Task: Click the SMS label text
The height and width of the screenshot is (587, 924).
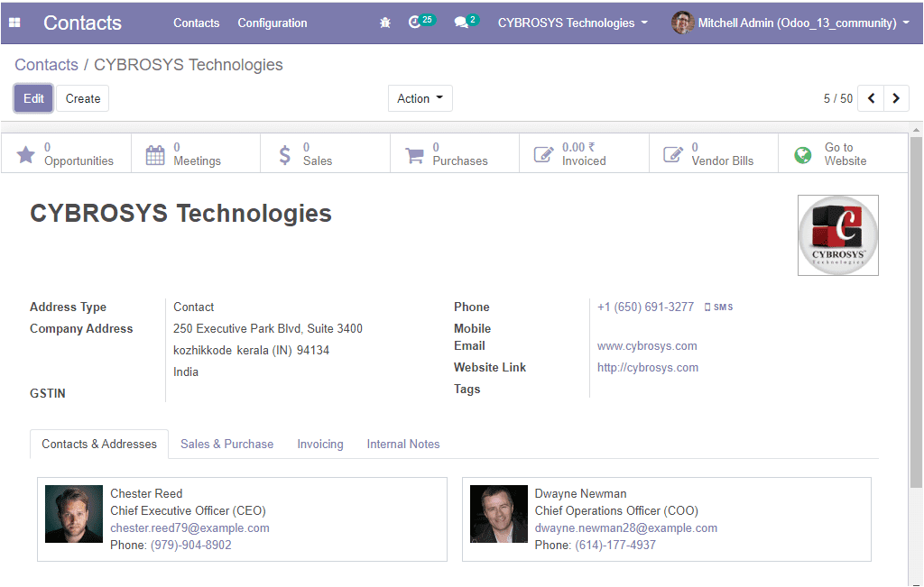Action: [723, 307]
